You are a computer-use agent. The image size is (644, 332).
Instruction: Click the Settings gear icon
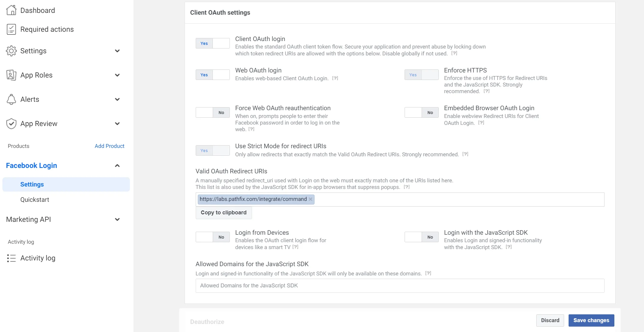tap(11, 51)
